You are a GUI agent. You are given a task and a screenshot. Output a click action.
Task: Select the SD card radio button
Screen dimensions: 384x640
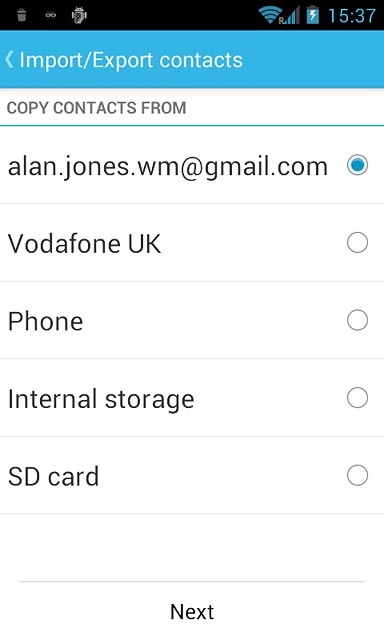[357, 475]
